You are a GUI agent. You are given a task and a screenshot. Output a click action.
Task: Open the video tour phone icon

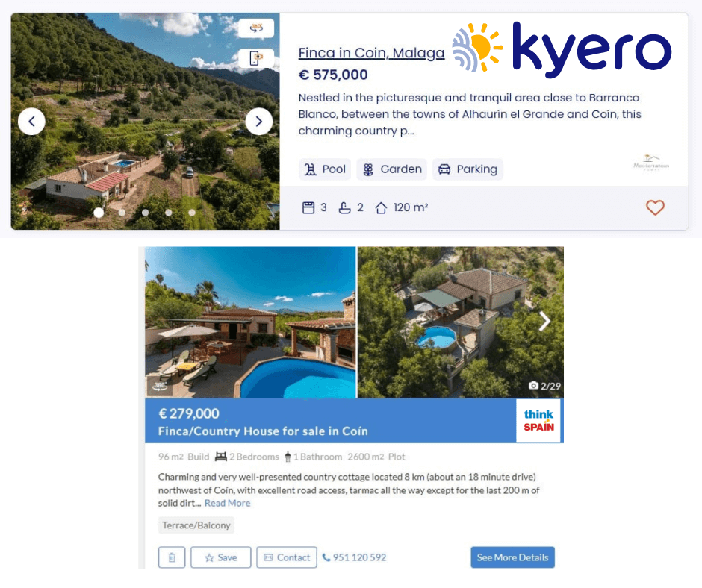[256, 57]
